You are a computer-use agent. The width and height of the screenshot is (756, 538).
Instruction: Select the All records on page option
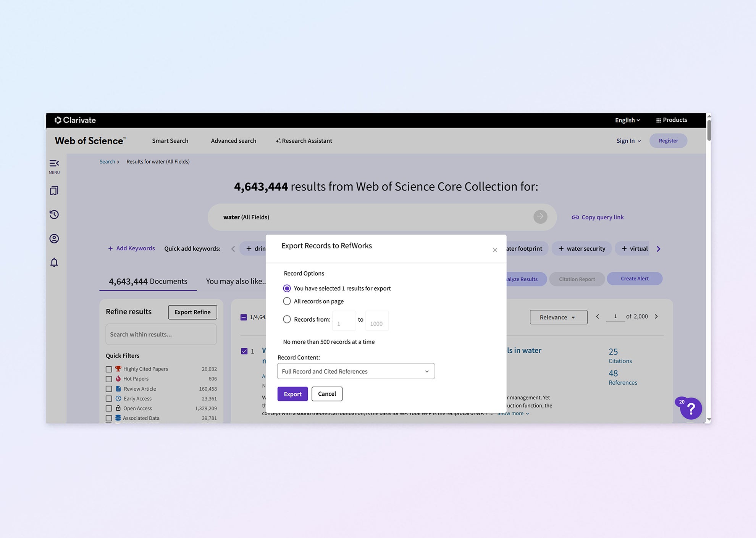287,301
